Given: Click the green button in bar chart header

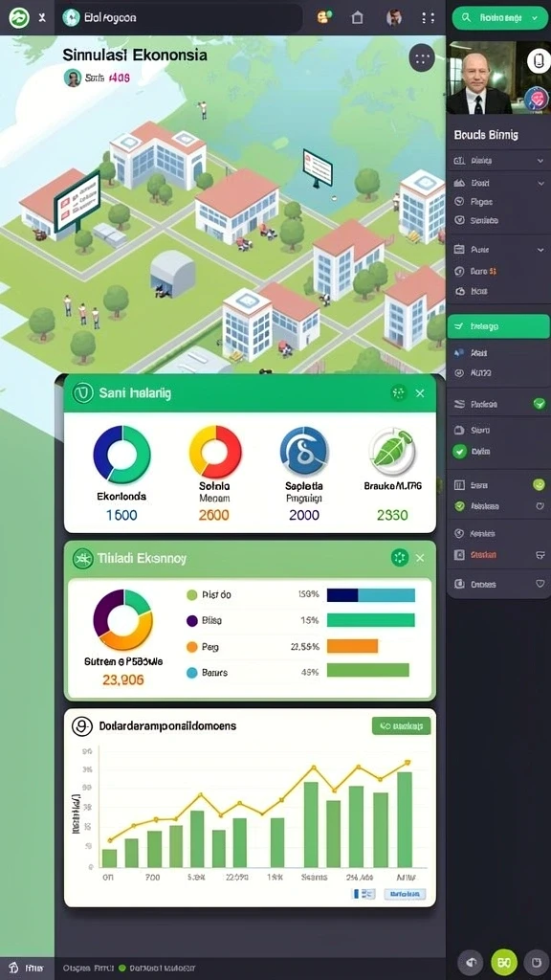Looking at the screenshot, I should click(401, 725).
